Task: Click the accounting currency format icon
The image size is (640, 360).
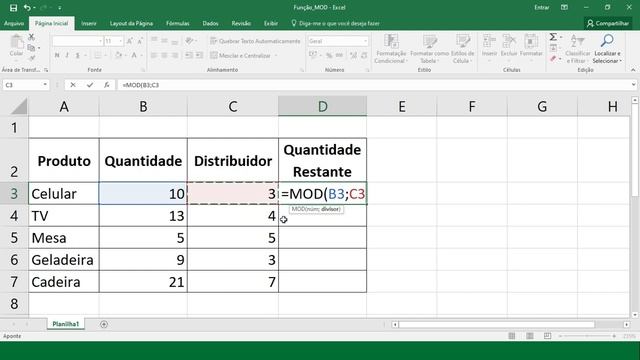Action: 313,55
